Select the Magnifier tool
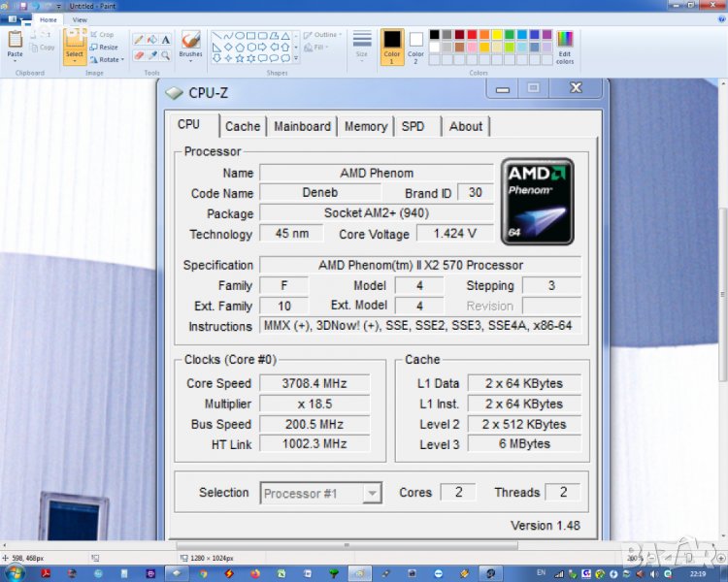Image resolution: width=728 pixels, height=582 pixels. [x=166, y=55]
